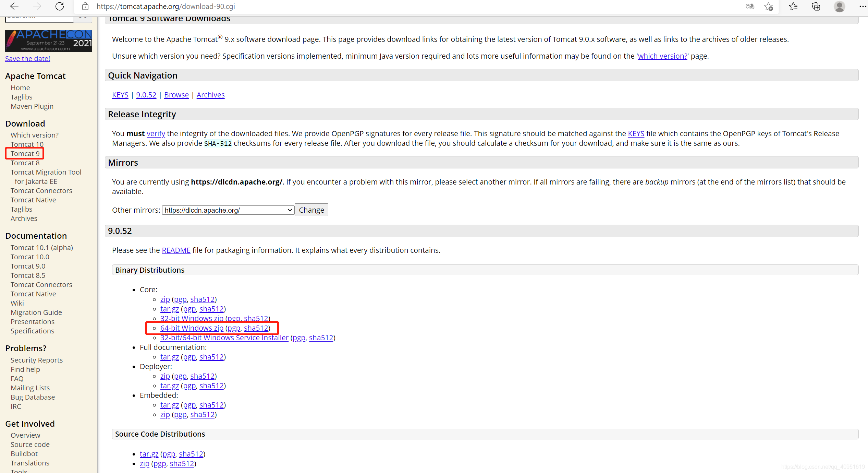Open the README file link
Screen dimensions: 868x473
[176, 250]
